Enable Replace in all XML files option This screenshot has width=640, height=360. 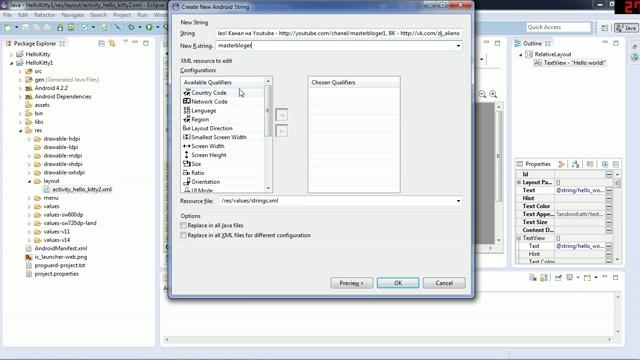pyautogui.click(x=183, y=235)
